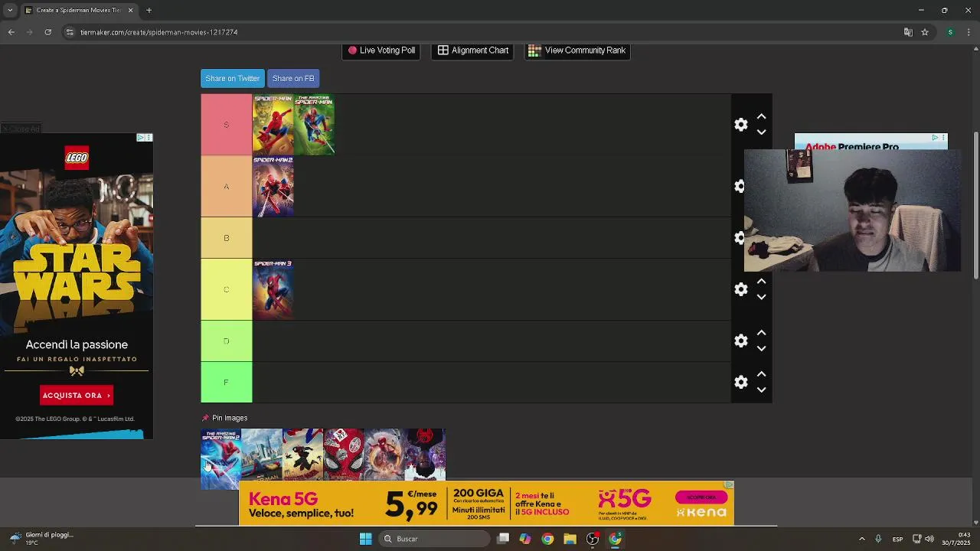Viewport: 980px width, 551px height.
Task: Move S tier row up
Action: (x=761, y=117)
